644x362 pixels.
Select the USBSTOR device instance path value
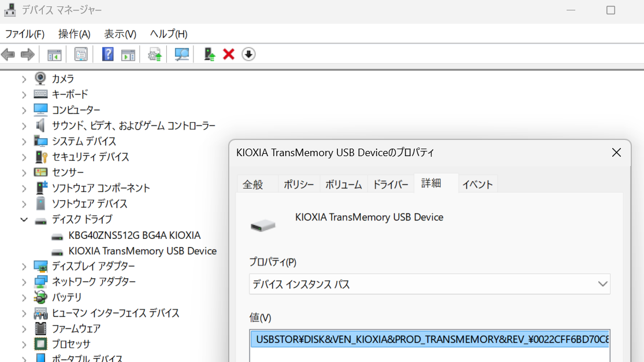pyautogui.click(x=430, y=339)
